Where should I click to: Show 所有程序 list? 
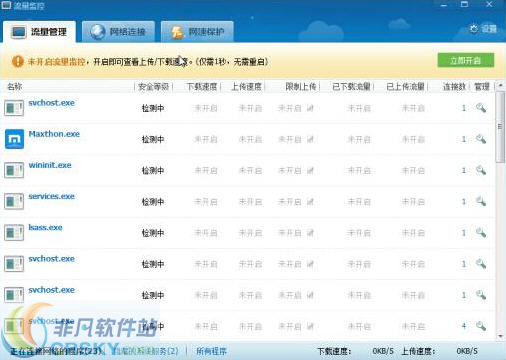pyautogui.click(x=211, y=351)
